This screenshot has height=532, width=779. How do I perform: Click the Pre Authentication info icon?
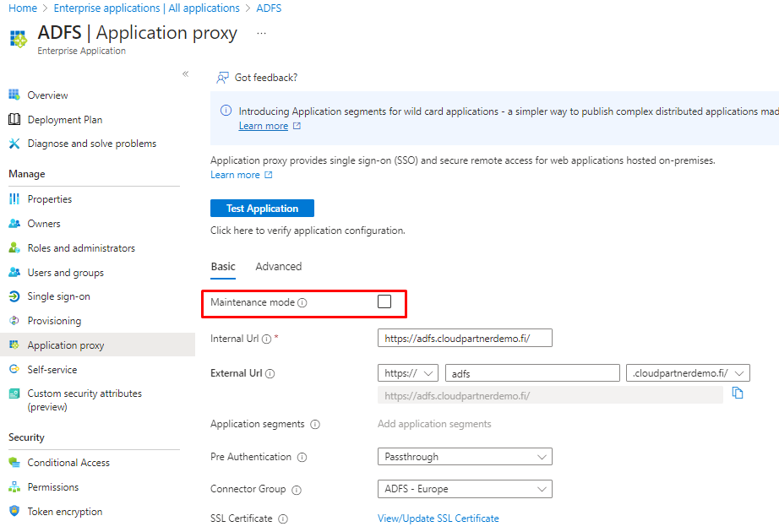coord(302,458)
